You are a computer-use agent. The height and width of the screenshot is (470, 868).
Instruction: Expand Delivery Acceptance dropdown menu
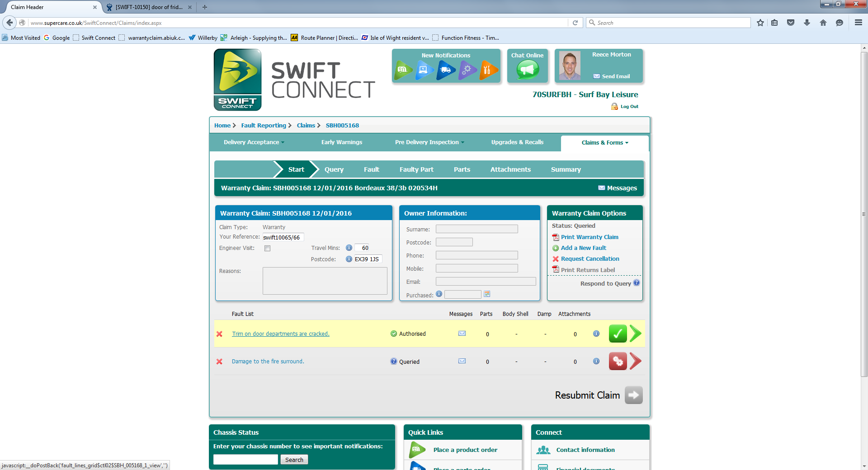254,142
